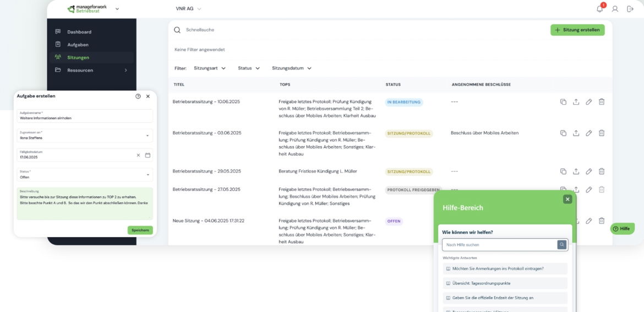Open help icon in Aufgabe erstellen dialog
Screen dimensions: 644x312
(138, 96)
